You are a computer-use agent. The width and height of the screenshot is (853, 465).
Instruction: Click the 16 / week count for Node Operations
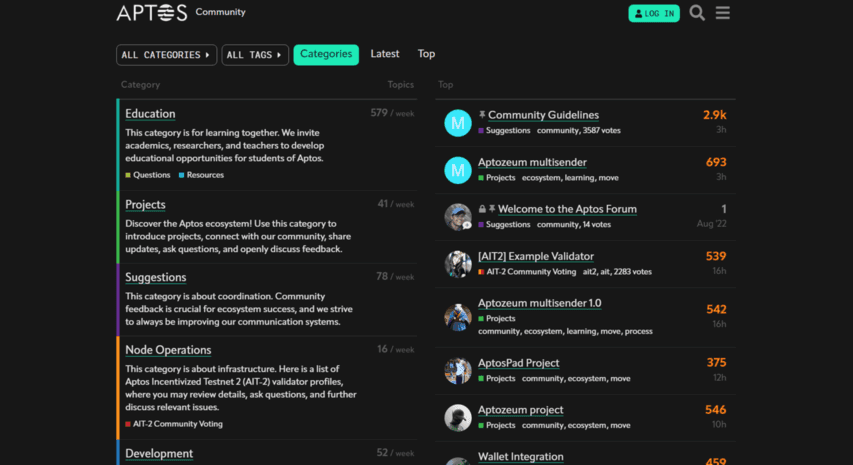[395, 349]
